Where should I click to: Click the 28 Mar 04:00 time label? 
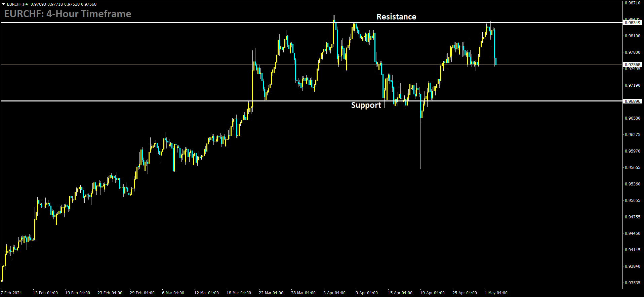click(303, 293)
